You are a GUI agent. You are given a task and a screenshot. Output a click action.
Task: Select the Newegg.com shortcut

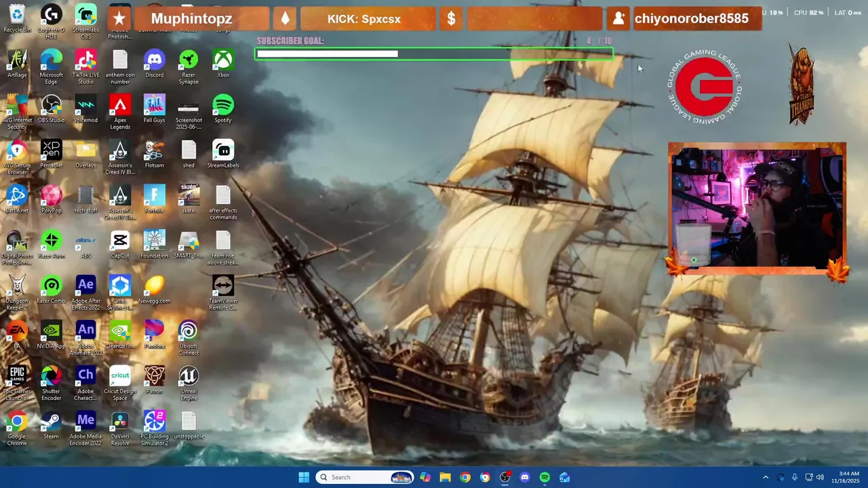tap(154, 290)
